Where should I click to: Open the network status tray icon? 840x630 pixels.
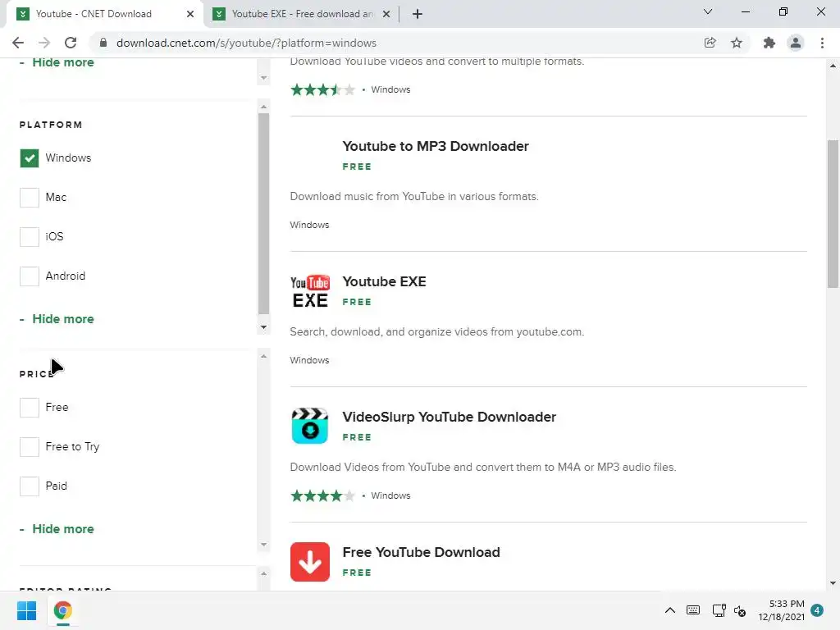tap(719, 610)
